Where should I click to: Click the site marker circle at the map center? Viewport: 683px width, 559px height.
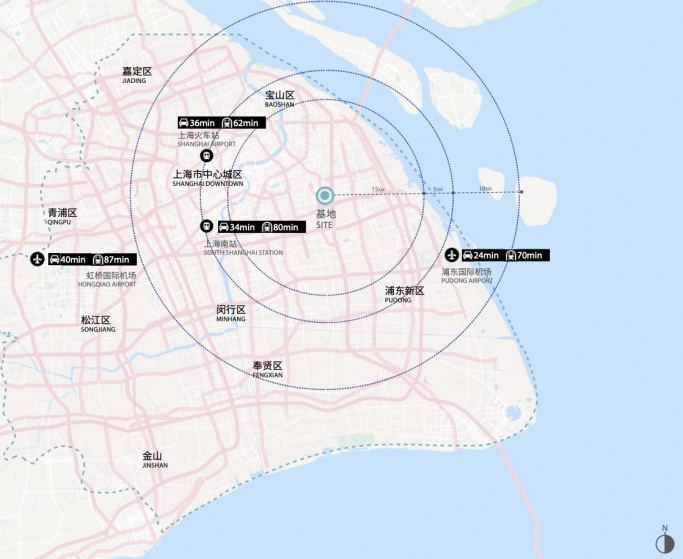[325, 196]
